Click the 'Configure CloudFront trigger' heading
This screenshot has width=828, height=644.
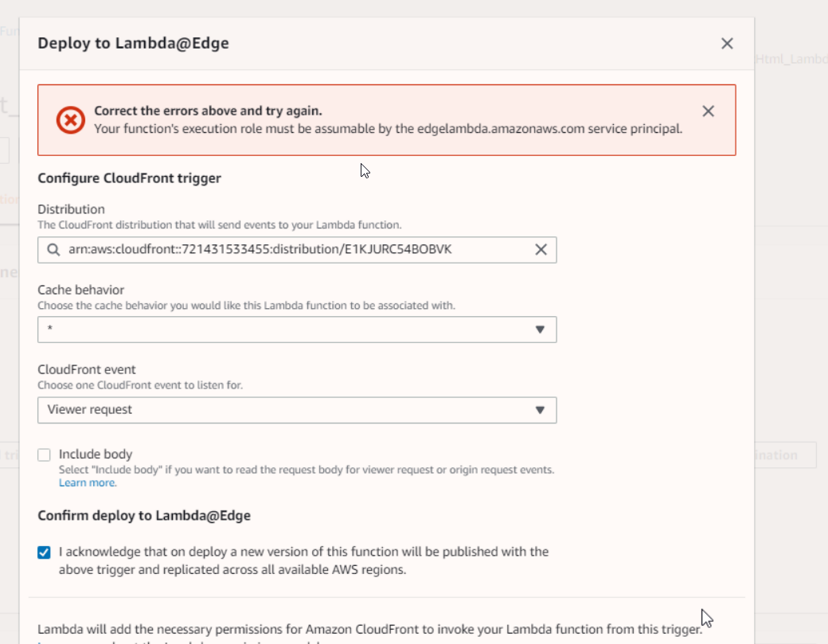(x=129, y=178)
